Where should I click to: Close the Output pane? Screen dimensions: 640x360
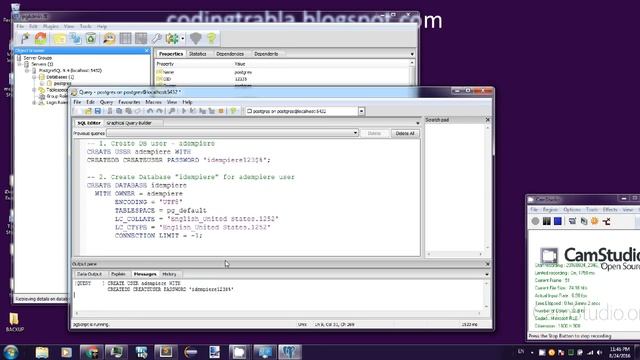(487, 264)
